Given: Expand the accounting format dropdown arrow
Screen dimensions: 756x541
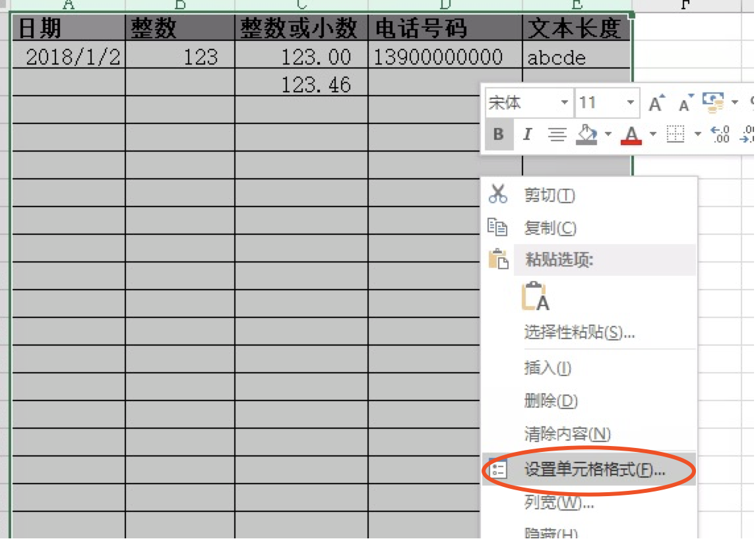Looking at the screenshot, I should coord(735,102).
